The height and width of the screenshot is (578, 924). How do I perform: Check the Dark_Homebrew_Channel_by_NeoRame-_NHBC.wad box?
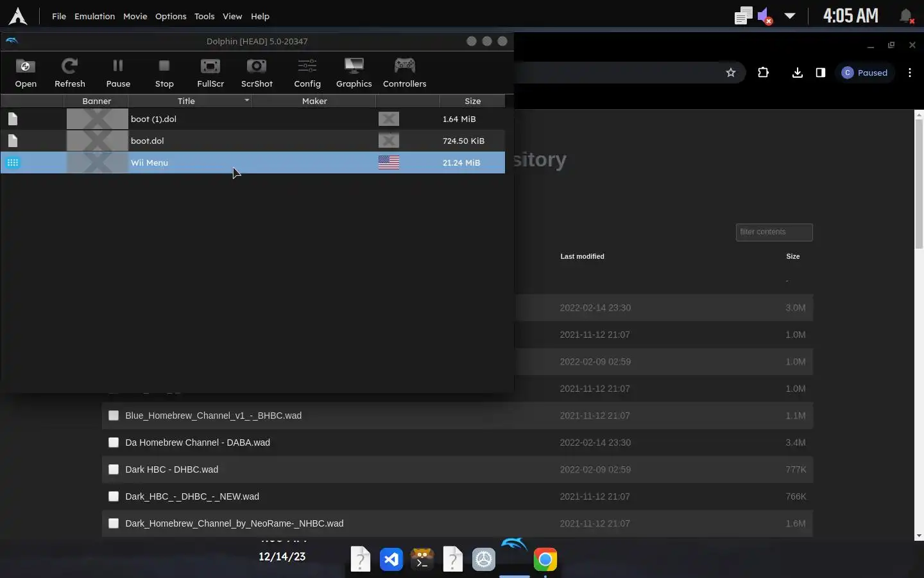click(x=114, y=523)
